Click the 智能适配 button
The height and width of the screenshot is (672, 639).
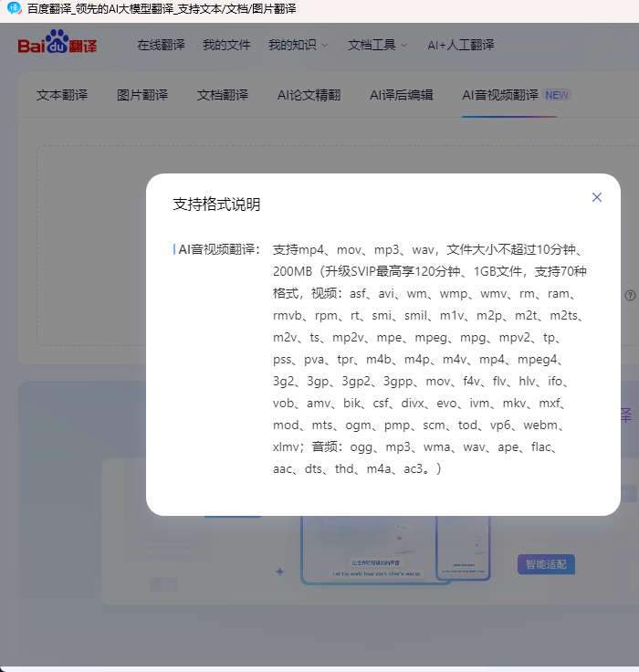(546, 564)
